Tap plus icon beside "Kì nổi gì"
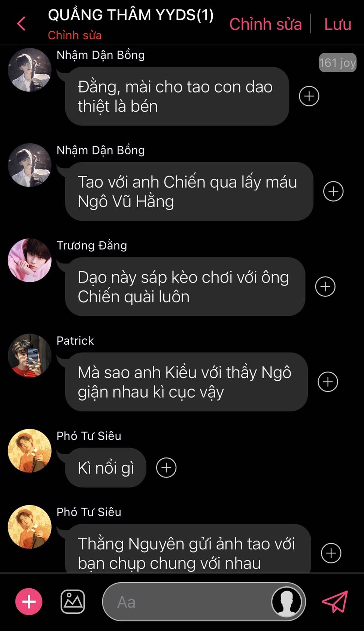This screenshot has height=631, width=364. pos(166,467)
